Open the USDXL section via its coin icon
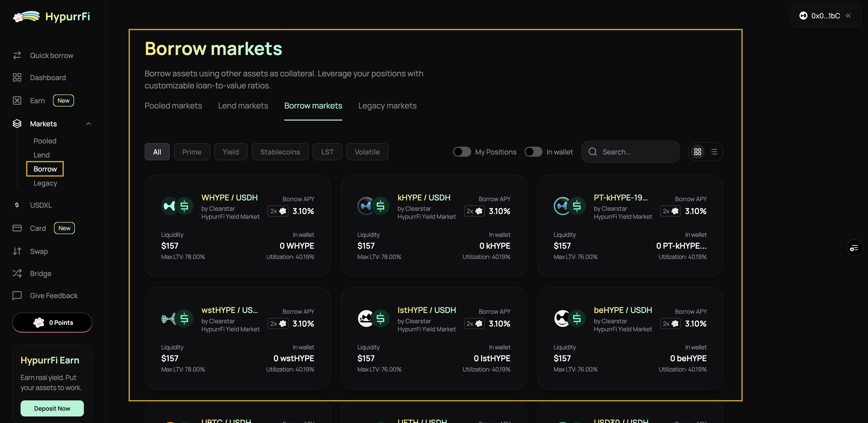The image size is (868, 423). (x=17, y=204)
